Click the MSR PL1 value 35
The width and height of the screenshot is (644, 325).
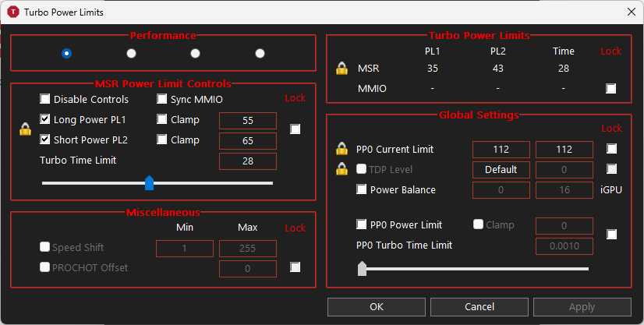pyautogui.click(x=433, y=69)
